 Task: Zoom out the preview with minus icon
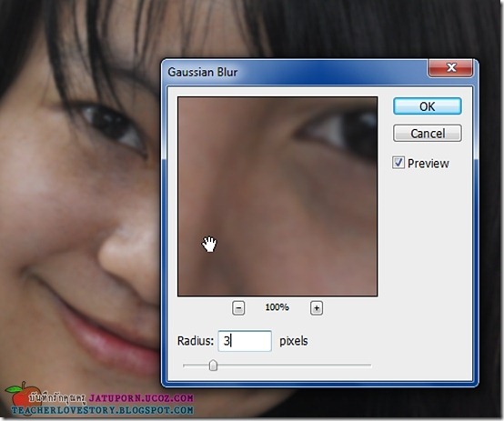238,308
